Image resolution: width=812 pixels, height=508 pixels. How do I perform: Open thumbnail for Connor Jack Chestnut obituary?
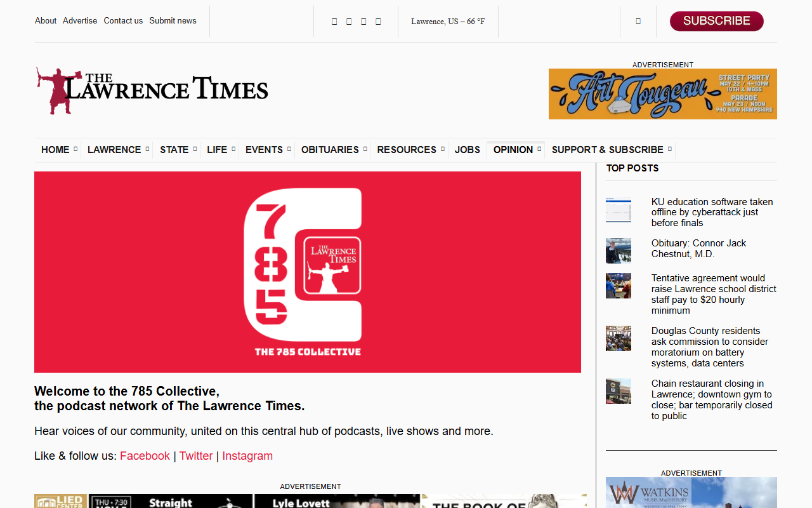[619, 251]
